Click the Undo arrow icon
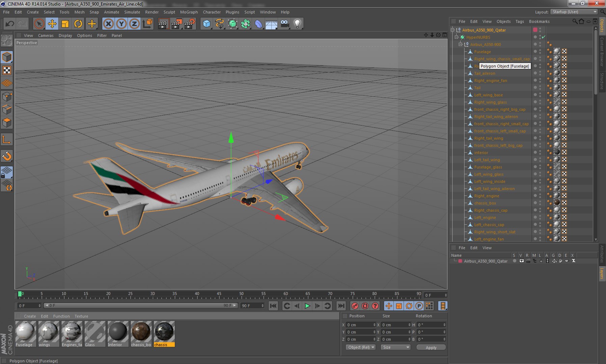Image resolution: width=606 pixels, height=364 pixels. 10,24
